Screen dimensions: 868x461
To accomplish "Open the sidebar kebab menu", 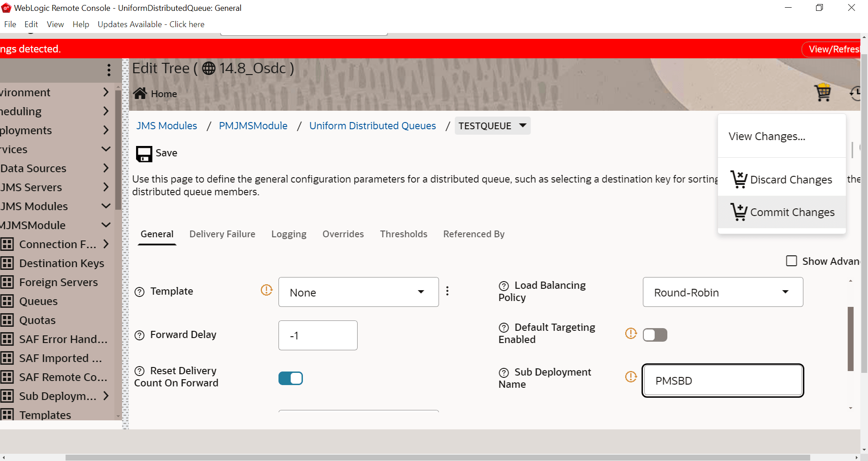I will pos(109,70).
